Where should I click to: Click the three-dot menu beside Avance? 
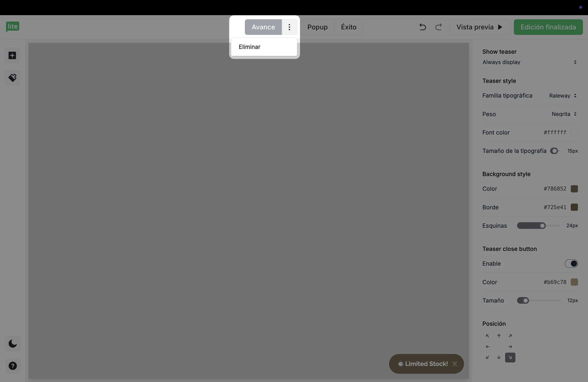(289, 27)
